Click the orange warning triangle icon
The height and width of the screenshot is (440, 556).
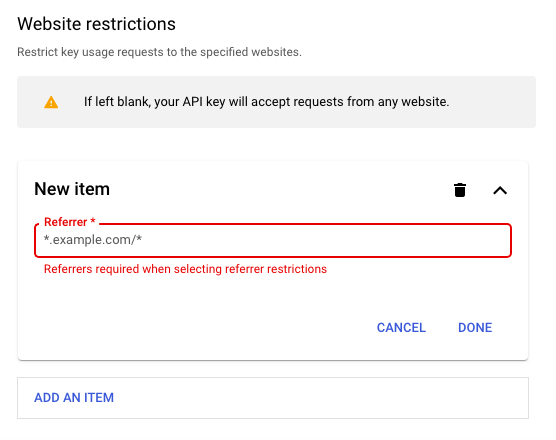click(x=51, y=102)
